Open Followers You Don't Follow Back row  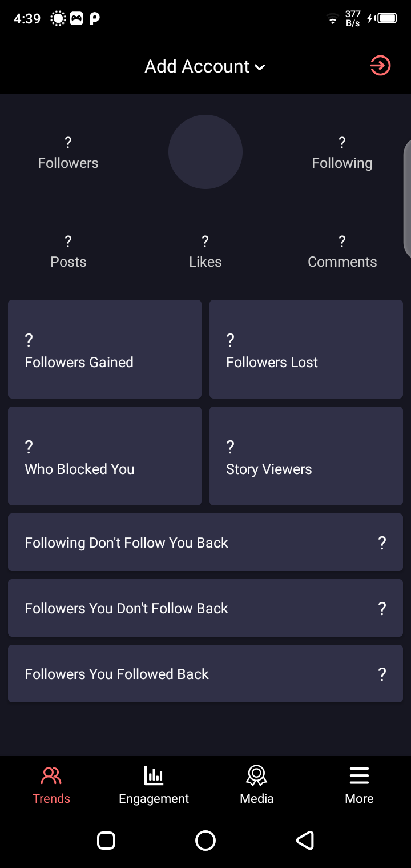[205, 608]
